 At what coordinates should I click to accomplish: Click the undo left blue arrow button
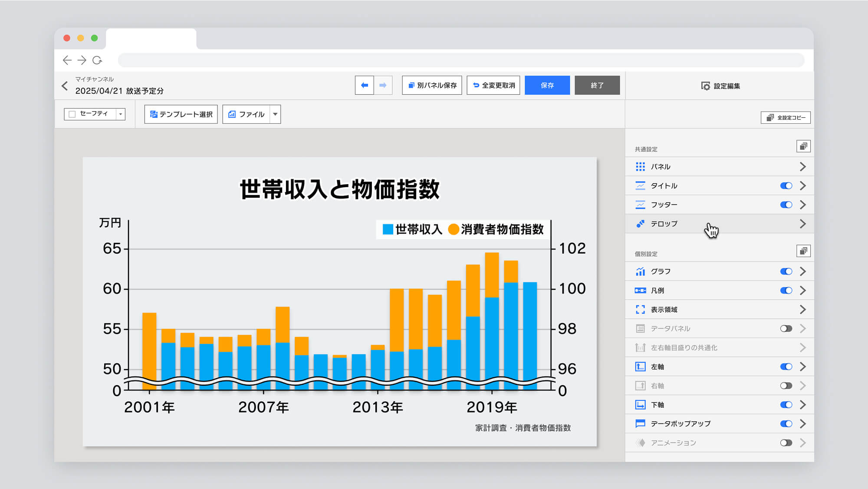point(365,85)
